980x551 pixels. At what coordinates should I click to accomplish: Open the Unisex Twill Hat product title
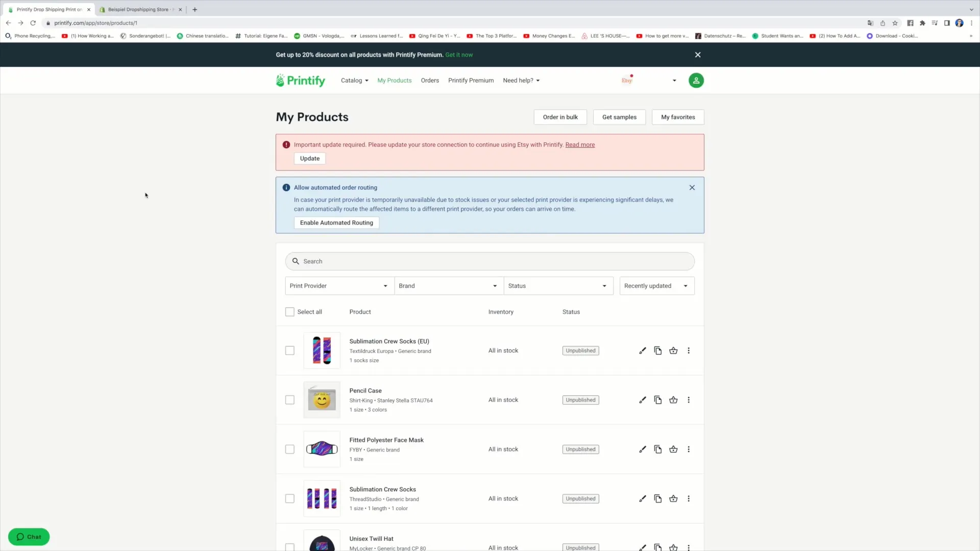[371, 539]
